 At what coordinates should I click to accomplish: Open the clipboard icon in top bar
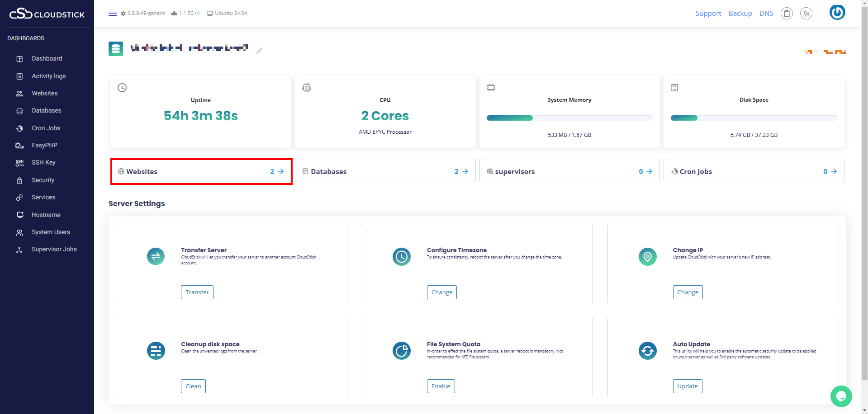787,14
